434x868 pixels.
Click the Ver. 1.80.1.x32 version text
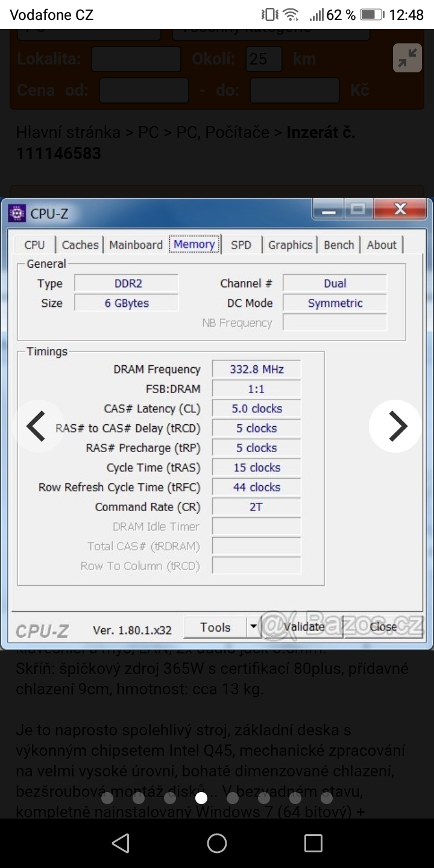132,630
